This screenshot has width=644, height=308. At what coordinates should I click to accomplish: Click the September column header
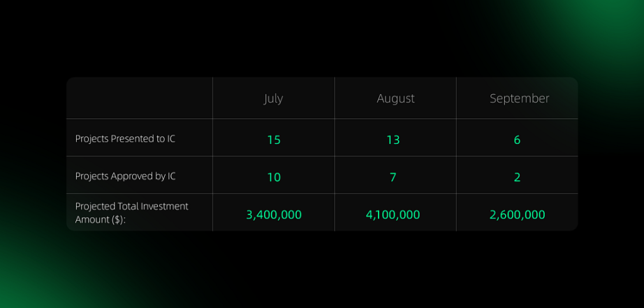(519, 98)
